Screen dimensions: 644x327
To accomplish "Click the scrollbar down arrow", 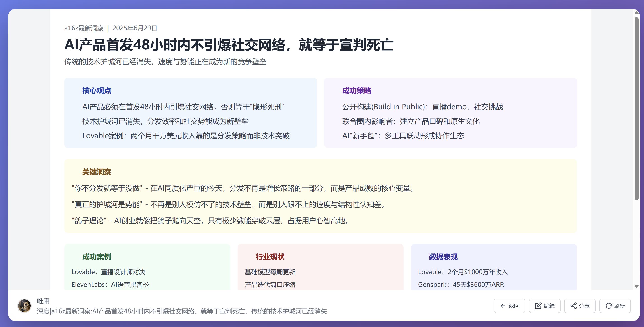I will (637, 286).
